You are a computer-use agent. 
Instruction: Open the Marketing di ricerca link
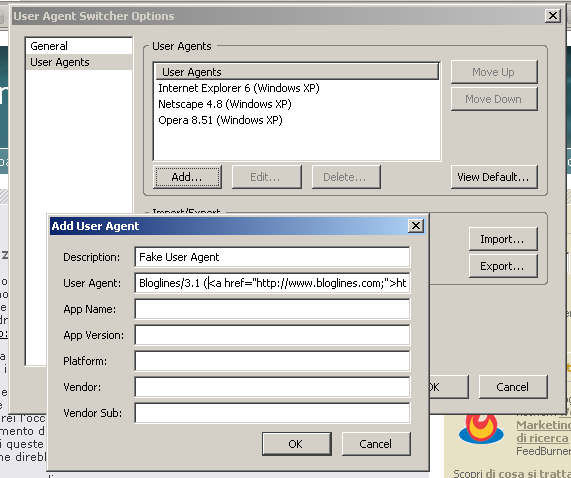pyautogui.click(x=543, y=431)
